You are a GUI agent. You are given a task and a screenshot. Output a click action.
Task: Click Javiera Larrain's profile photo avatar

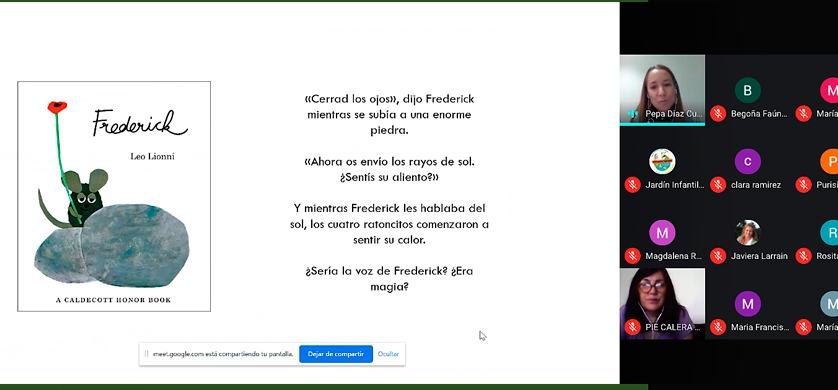coord(748,232)
